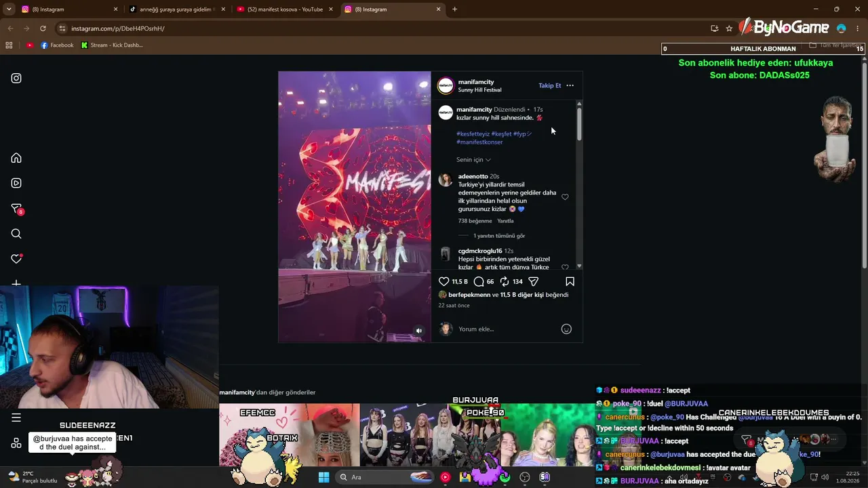The height and width of the screenshot is (488, 868).
Task: Unmute the video with the speaker icon
Action: [x=419, y=331]
